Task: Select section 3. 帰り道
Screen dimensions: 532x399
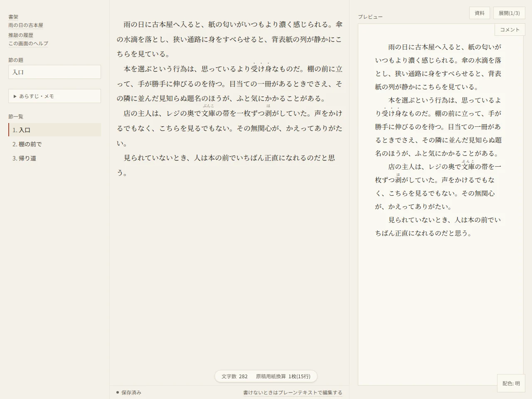Action: tap(54, 158)
